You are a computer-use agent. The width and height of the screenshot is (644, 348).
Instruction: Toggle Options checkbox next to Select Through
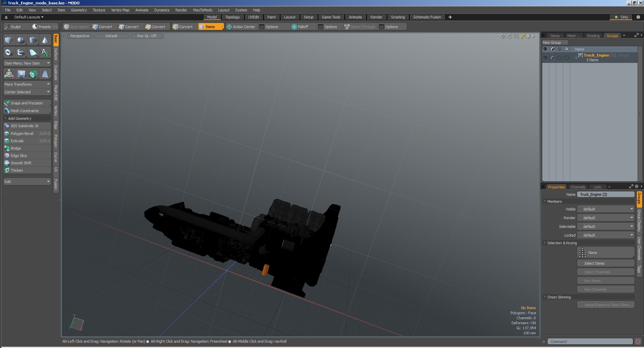point(382,27)
